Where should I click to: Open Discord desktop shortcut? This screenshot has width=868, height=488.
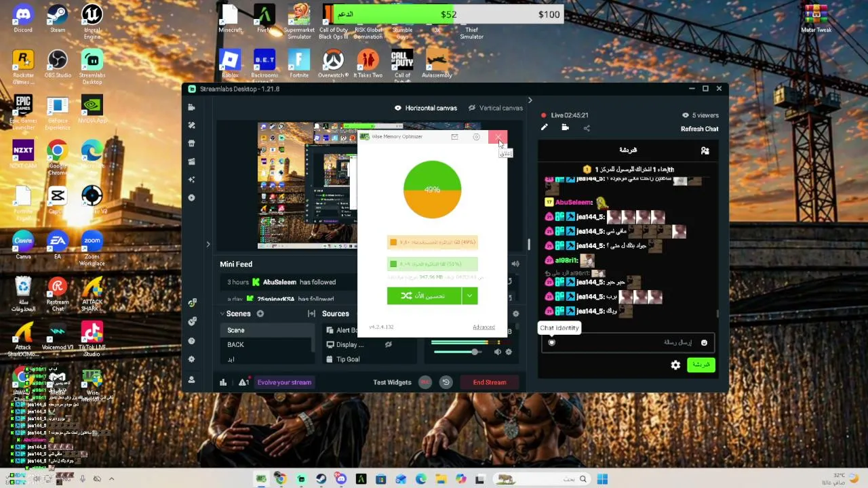pyautogui.click(x=23, y=19)
